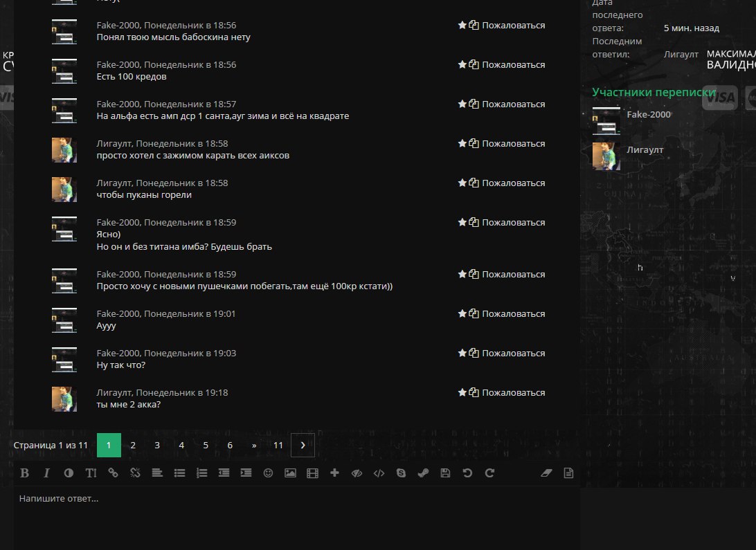The image size is (756, 550).
Task: Go to page 2 of the conversation
Action: [133, 445]
